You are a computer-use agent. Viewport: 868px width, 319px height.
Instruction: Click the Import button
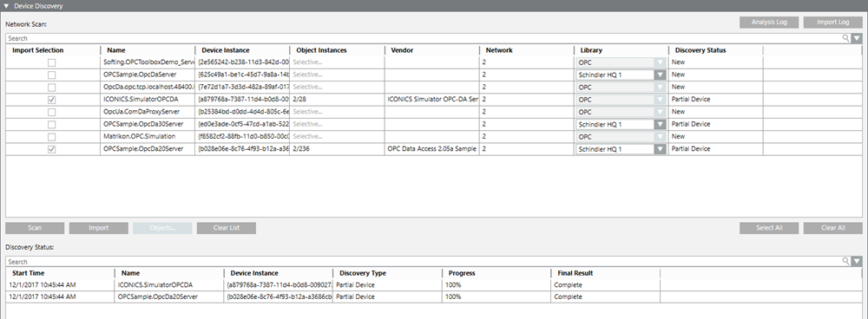99,228
